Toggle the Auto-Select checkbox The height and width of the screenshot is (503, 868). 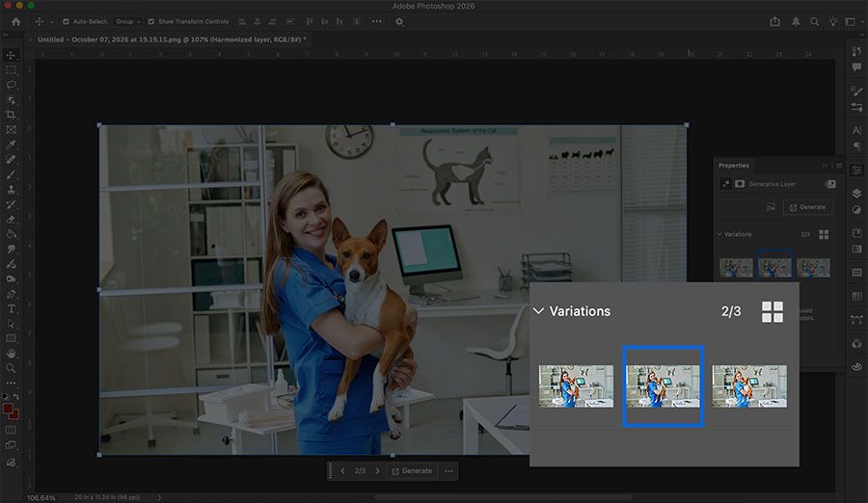[66, 21]
